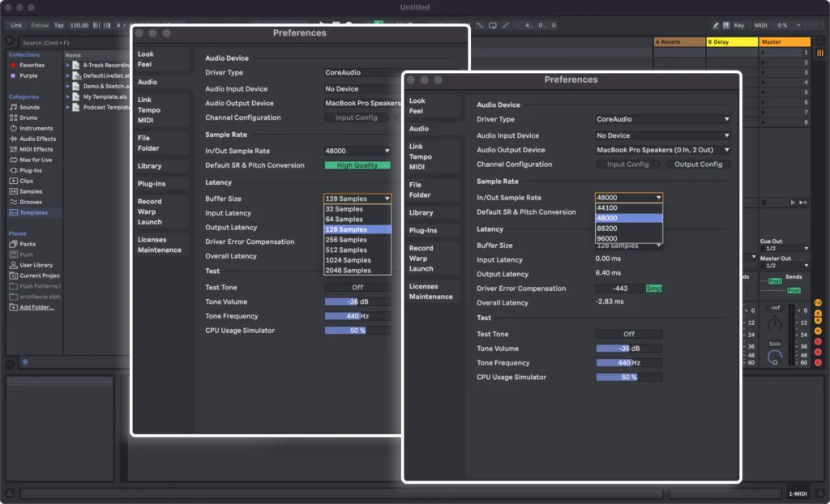Choose 96000 from the sample rate list
This screenshot has width=830, height=504.
(629, 239)
